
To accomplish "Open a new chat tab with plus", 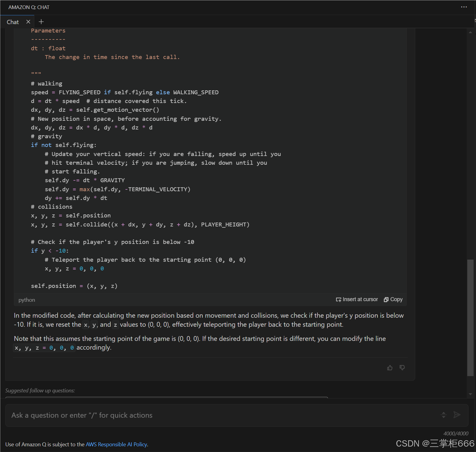I will (x=41, y=22).
